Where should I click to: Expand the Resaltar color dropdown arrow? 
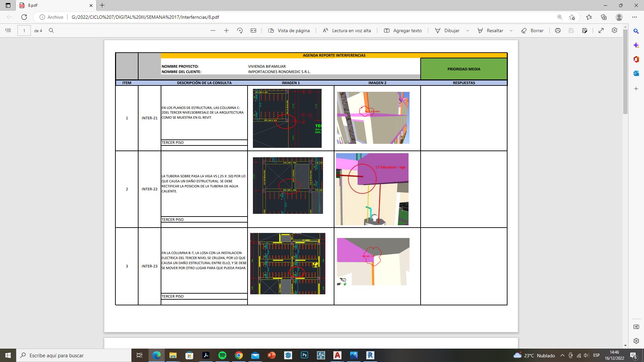pyautogui.click(x=511, y=31)
